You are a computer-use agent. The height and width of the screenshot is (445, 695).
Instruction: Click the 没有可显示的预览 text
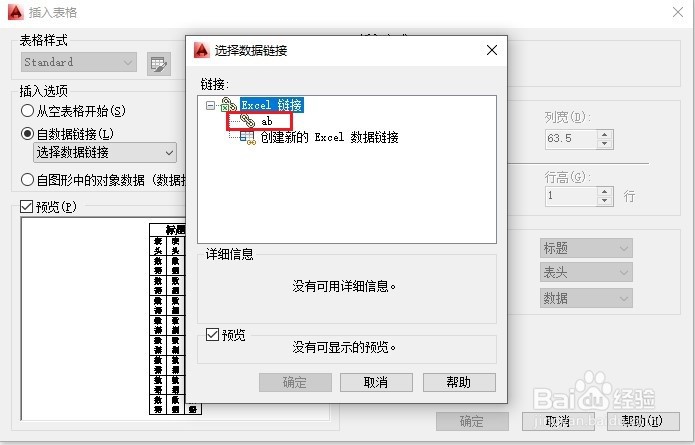[344, 347]
